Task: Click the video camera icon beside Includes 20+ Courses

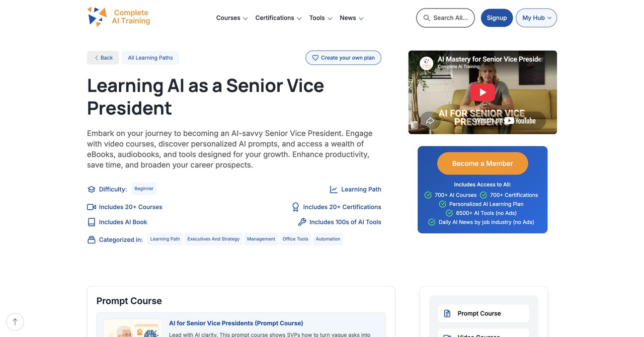Action: (91, 207)
